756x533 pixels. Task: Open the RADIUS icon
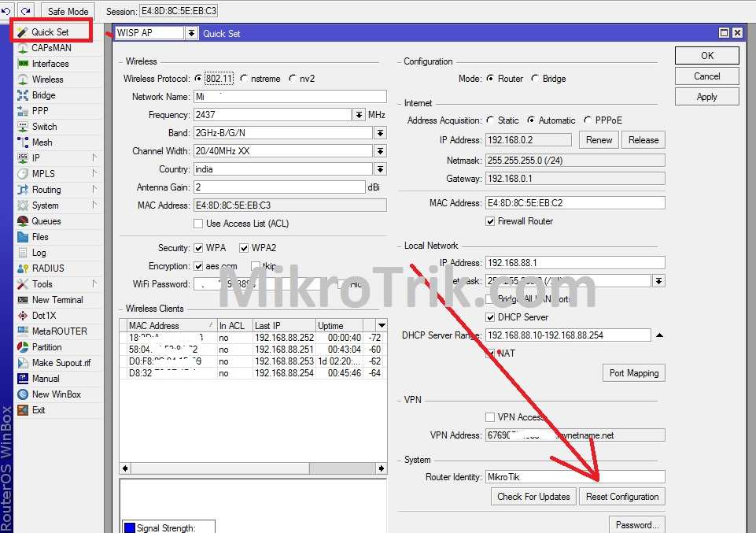[23, 268]
